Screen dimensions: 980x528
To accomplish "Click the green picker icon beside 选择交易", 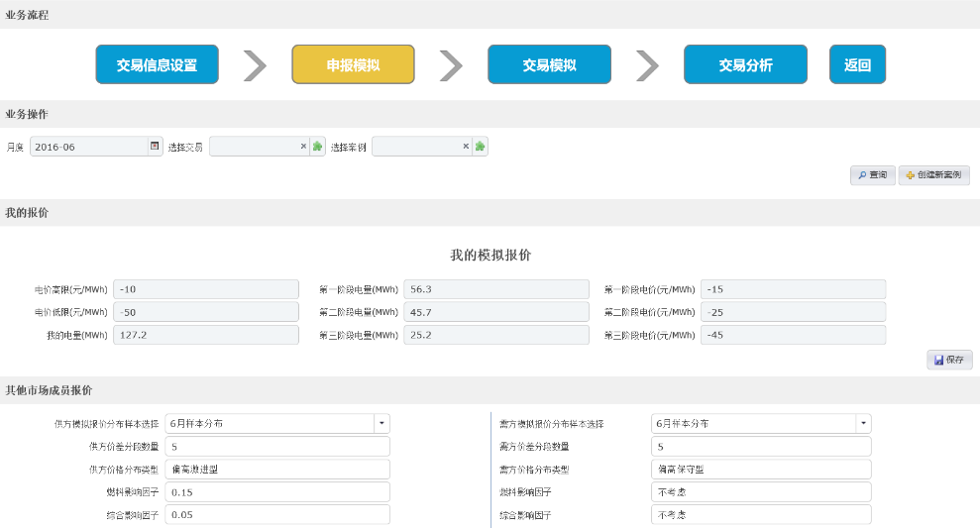I will click(317, 147).
